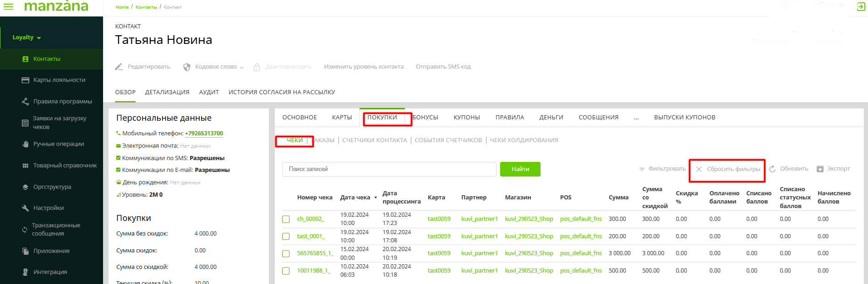Click the shield icon for Кодовое слово
Screen dimensions: 868x284
(187, 67)
